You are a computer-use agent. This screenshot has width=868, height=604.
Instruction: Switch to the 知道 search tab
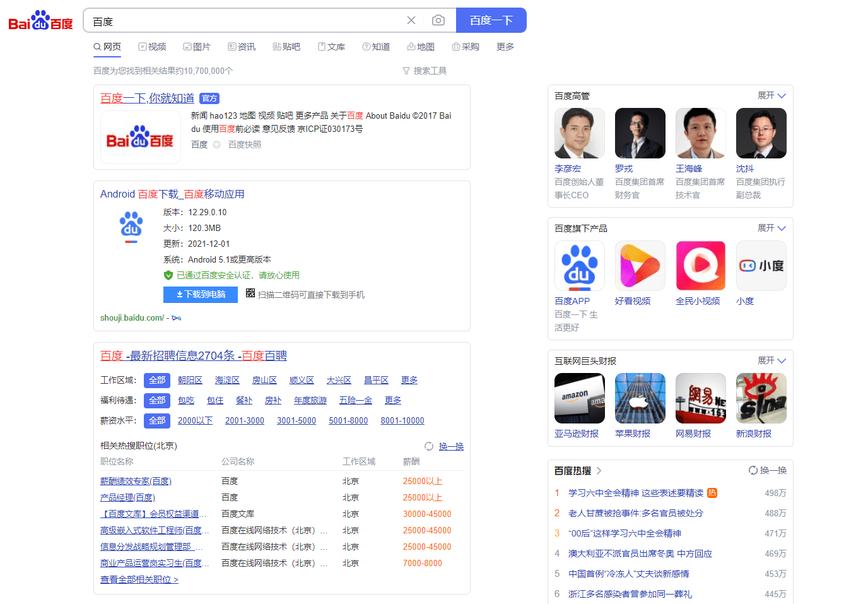point(376,47)
